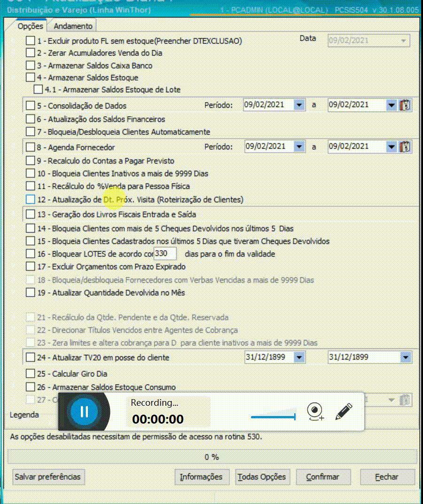Click the Legenda label
This screenshot has width=423, height=504.
[x=24, y=415]
